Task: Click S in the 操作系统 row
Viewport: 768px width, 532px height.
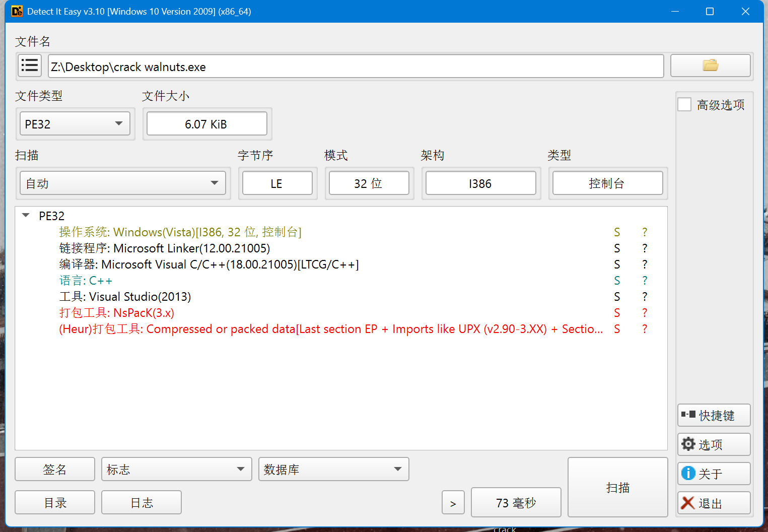Action: coord(617,232)
